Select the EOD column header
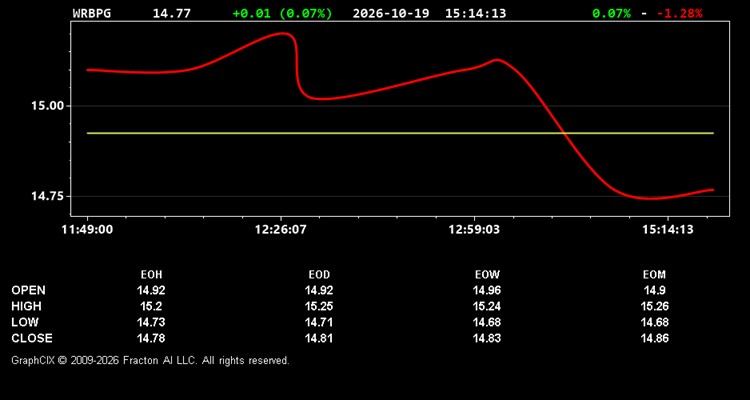The width and height of the screenshot is (750, 400). (319, 275)
